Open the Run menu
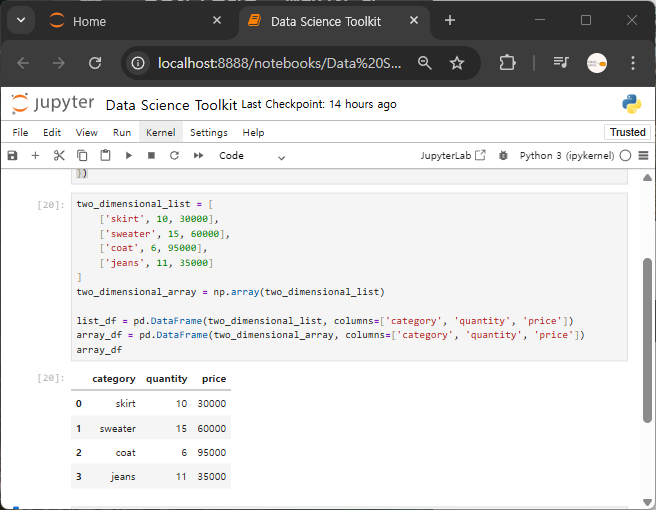Viewport: 656px width, 510px height. [x=122, y=133]
